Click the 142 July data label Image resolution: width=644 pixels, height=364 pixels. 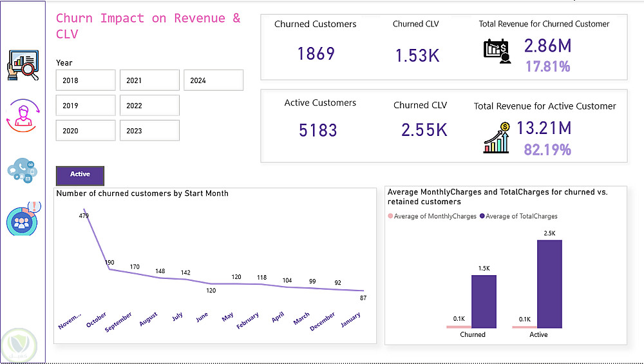pyautogui.click(x=185, y=273)
